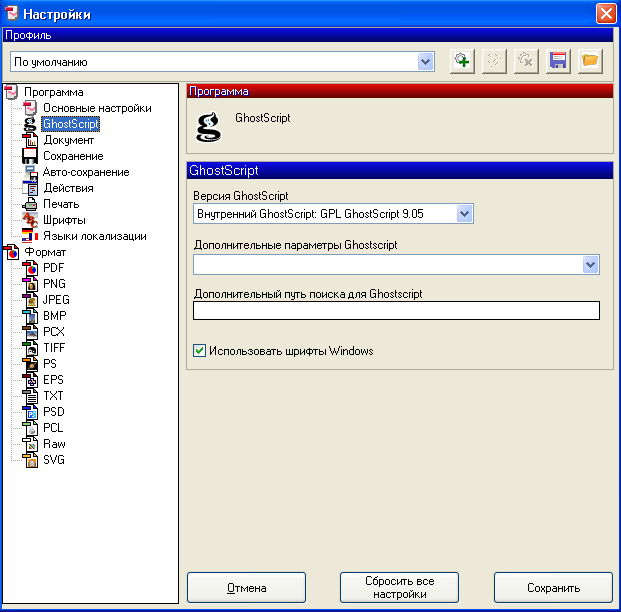621x612 pixels.
Task: Click the PNG format icon
Action: (30, 284)
